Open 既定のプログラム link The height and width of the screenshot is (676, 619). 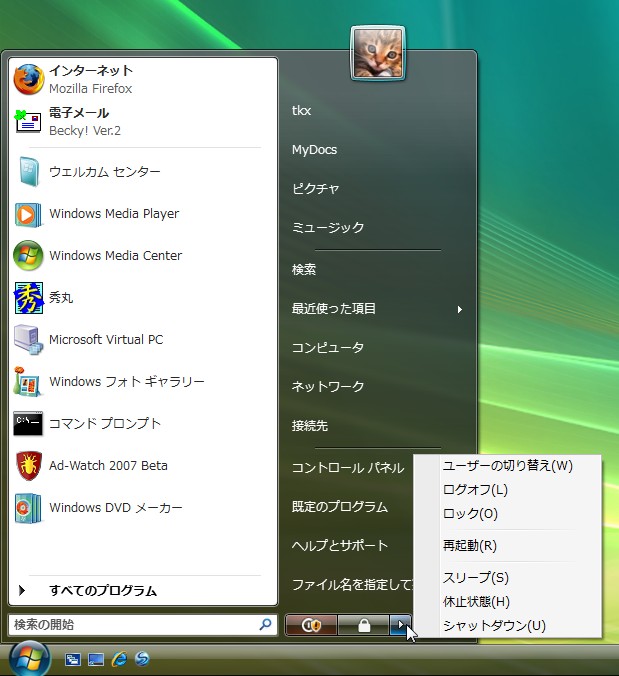(340, 507)
